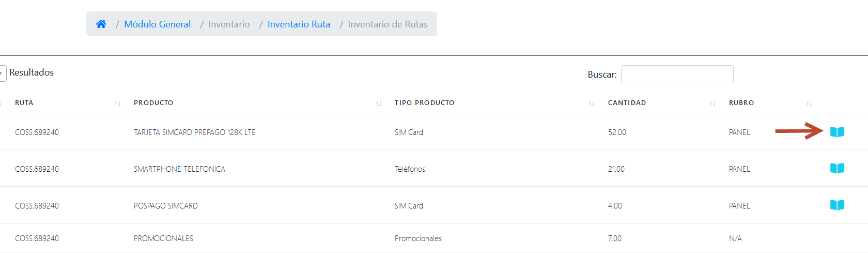Select the PROMOCIONALES product row
The image size is (868, 253).
point(163,239)
